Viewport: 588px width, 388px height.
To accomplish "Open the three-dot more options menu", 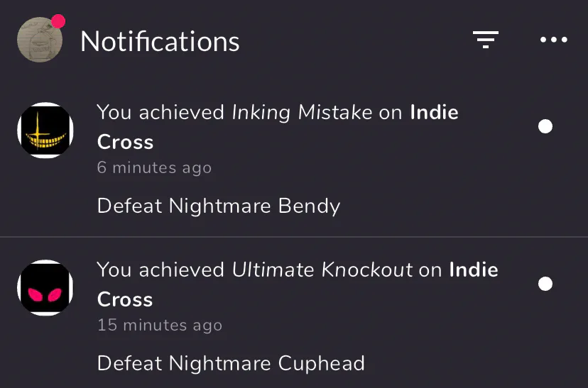I will (x=554, y=39).
